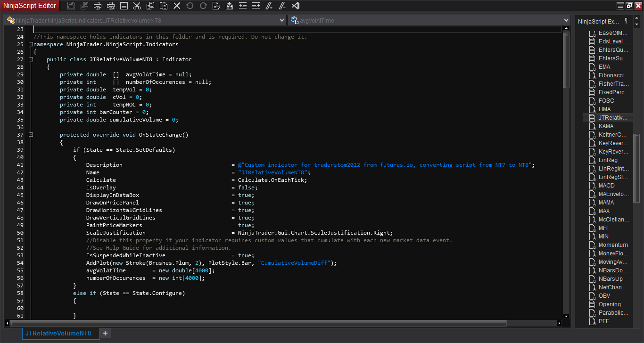Screen dimensions: 644x343
Task: Select the PFE indicator file
Action: 600,321
